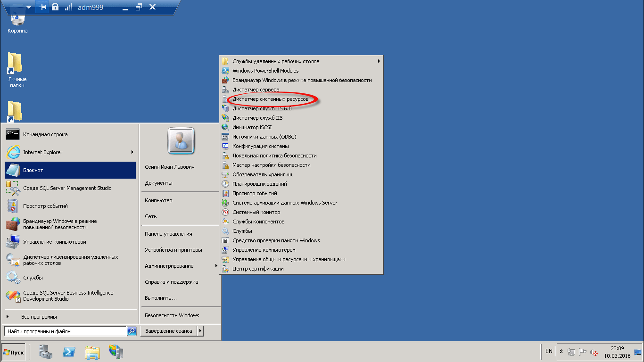The image size is (644, 362).
Task: Click the EN language indicator
Action: [x=549, y=351]
